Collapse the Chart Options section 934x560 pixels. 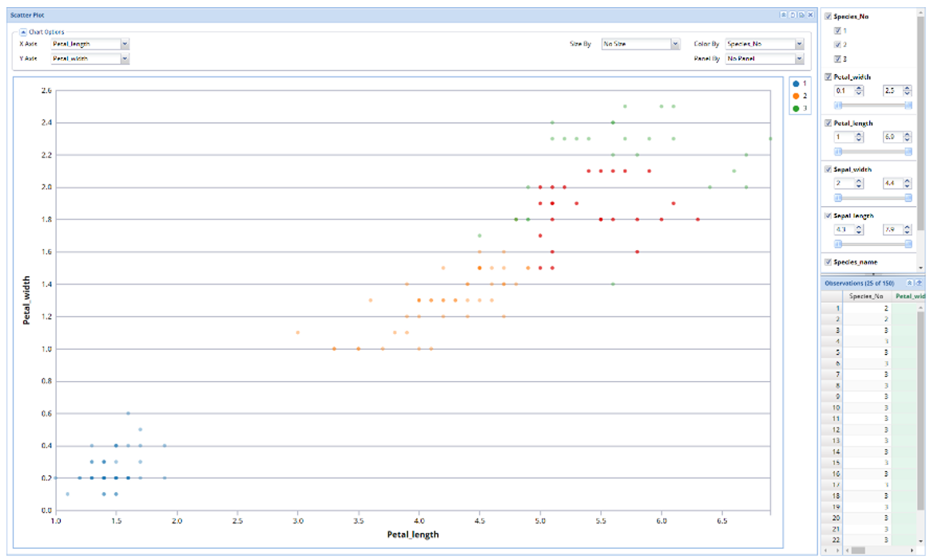pos(23,30)
